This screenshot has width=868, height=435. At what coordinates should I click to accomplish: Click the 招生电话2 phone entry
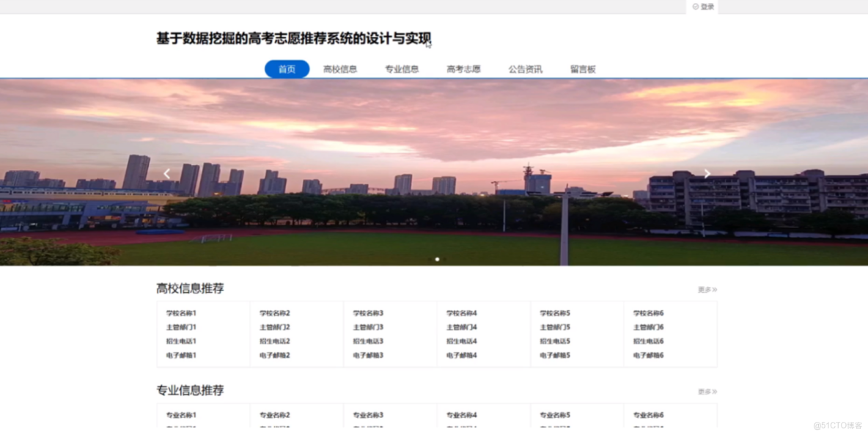274,341
